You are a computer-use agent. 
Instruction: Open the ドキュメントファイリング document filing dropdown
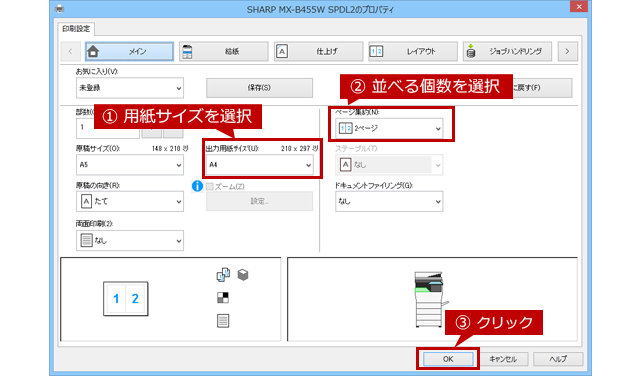[x=389, y=201]
